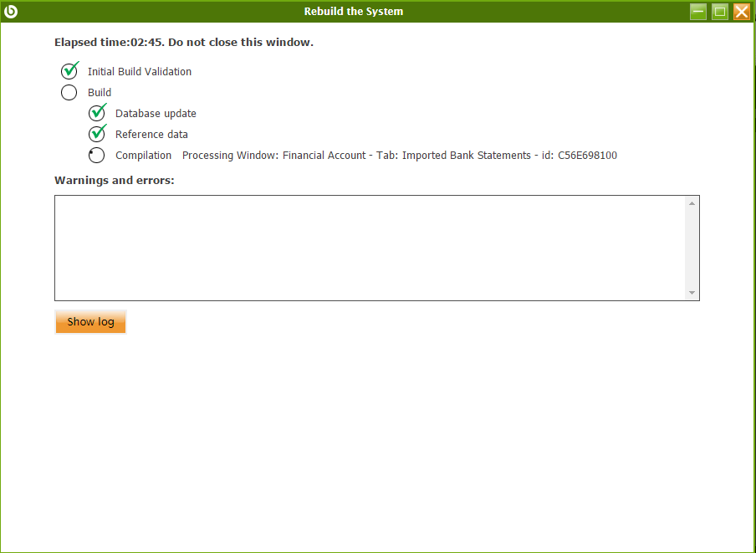Click the Compilation progress spinner icon
756x553 pixels.
[x=96, y=156]
